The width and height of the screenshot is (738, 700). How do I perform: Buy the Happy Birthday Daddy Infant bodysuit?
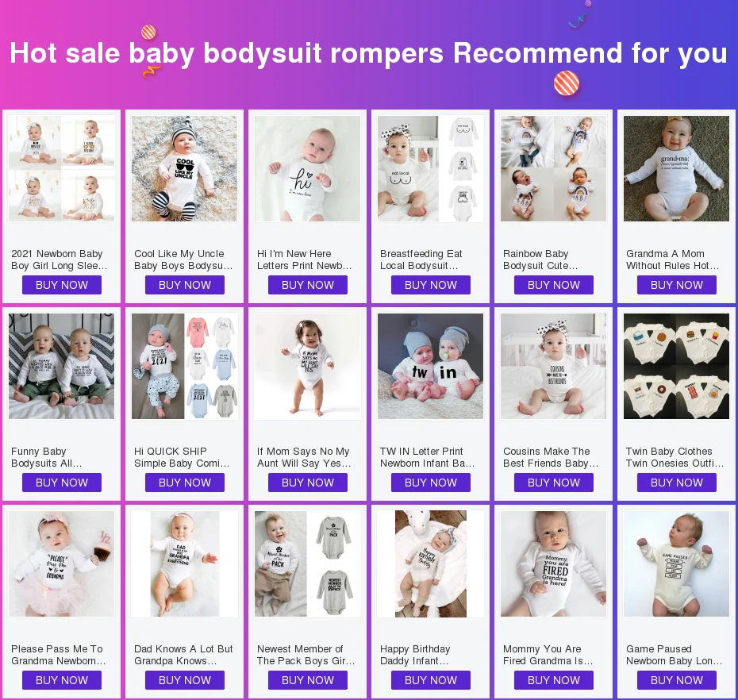click(x=431, y=680)
